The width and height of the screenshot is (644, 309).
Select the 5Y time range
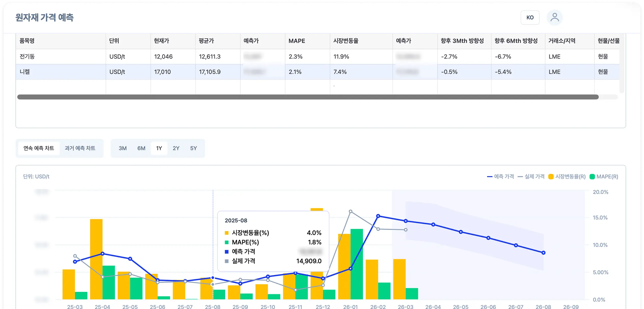click(x=193, y=148)
